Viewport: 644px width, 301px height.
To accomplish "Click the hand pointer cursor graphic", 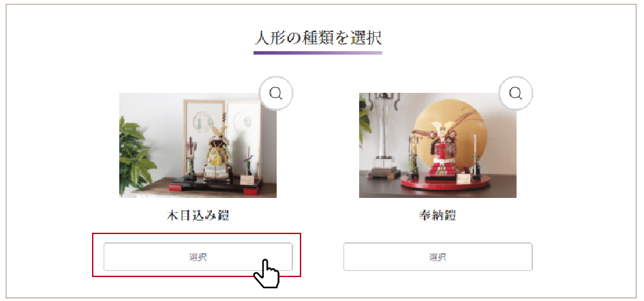I will (266, 274).
